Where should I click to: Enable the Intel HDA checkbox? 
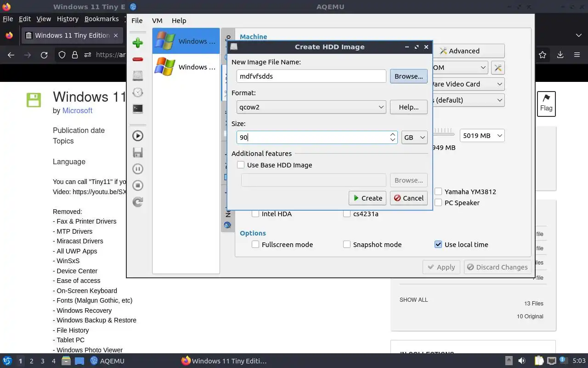[255, 213]
